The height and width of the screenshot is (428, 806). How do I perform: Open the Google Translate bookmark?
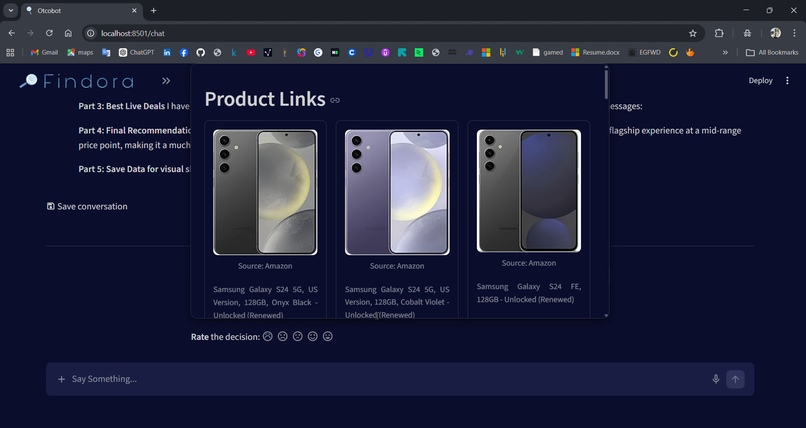(x=106, y=52)
